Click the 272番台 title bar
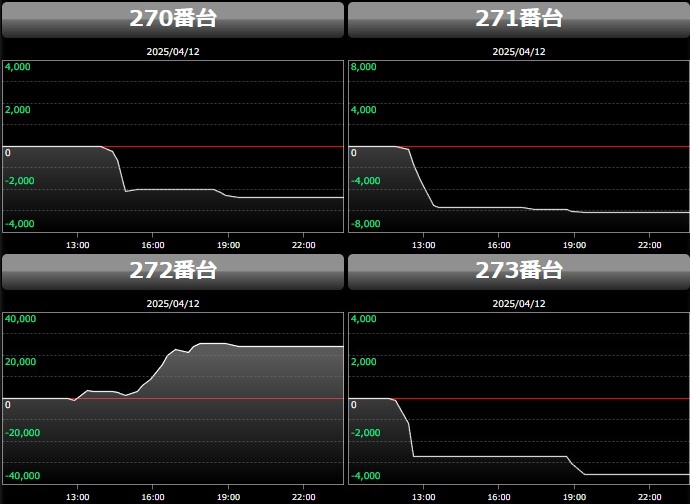This screenshot has height=504, width=690. click(172, 271)
